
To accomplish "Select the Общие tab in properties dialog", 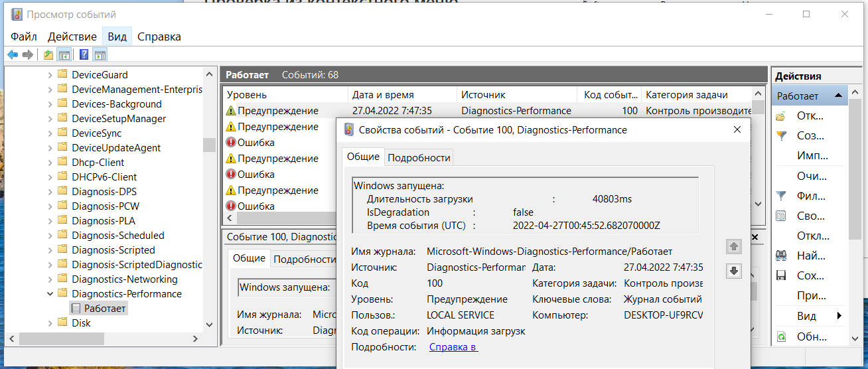I will click(363, 157).
